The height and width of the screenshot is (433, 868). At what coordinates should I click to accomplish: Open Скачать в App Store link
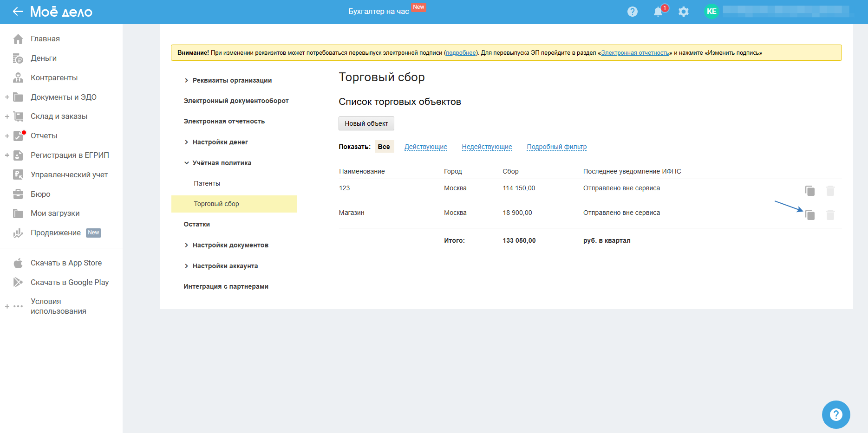tap(66, 263)
